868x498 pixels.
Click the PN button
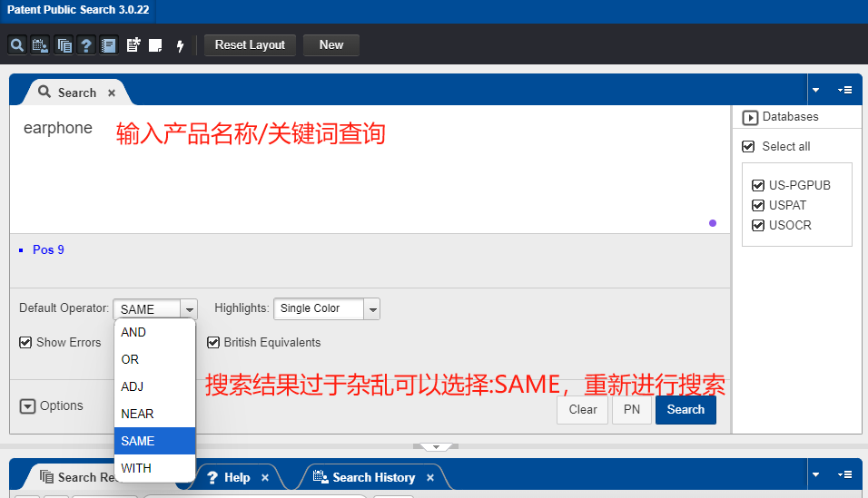pyautogui.click(x=632, y=409)
